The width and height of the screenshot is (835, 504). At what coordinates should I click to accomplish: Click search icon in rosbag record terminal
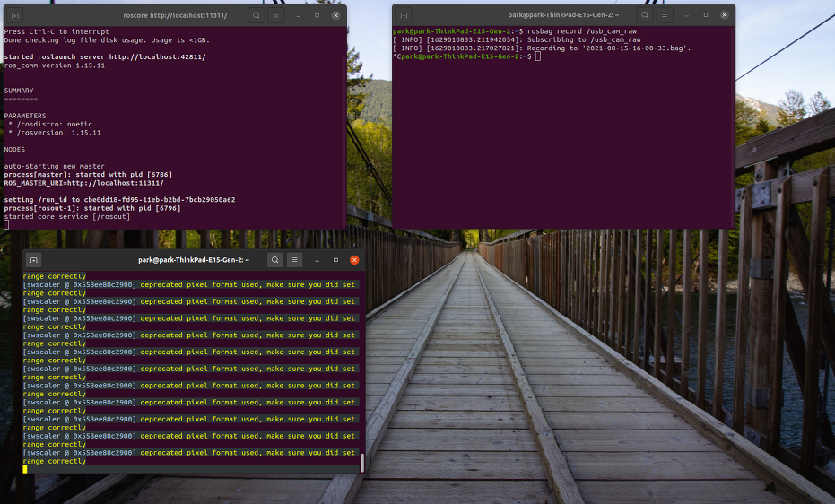645,15
